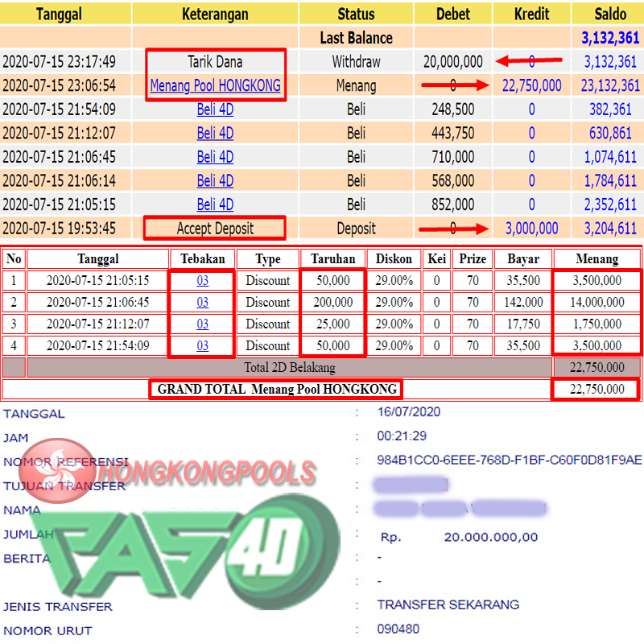Click the Tebakan column header
The image size is (644, 644).
[203, 258]
